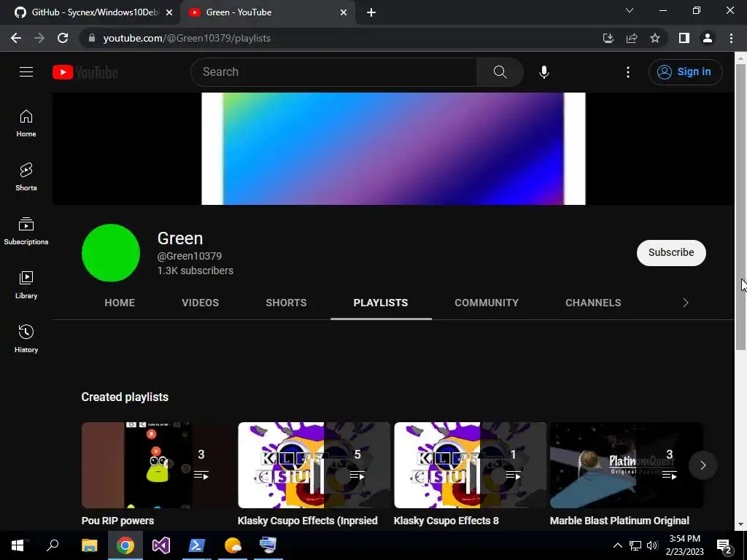Click the YouTube logo
Image resolution: width=747 pixels, height=560 pixels.
[x=85, y=72]
